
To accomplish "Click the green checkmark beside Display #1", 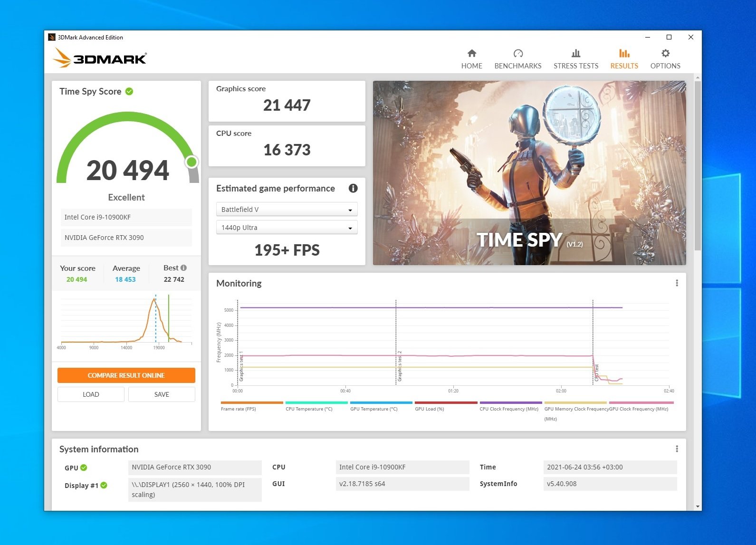I will (x=104, y=485).
